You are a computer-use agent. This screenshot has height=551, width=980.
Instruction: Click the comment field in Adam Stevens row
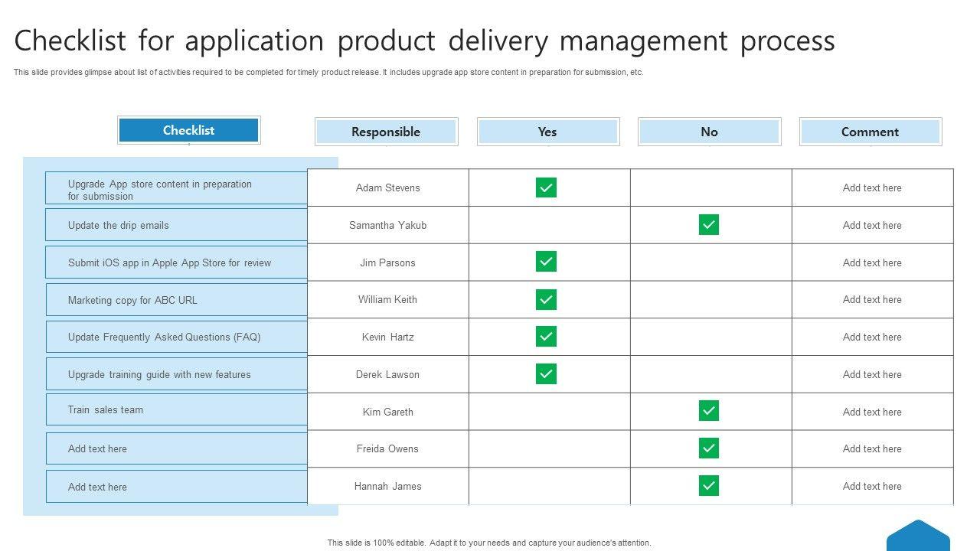pos(872,187)
